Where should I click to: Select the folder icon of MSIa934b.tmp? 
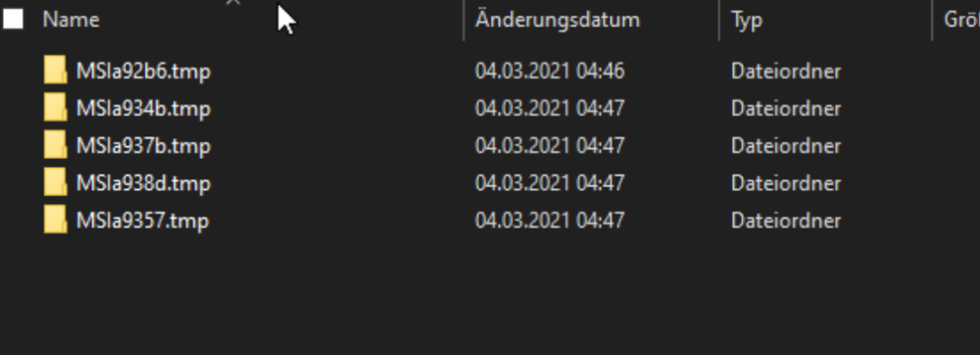55,108
